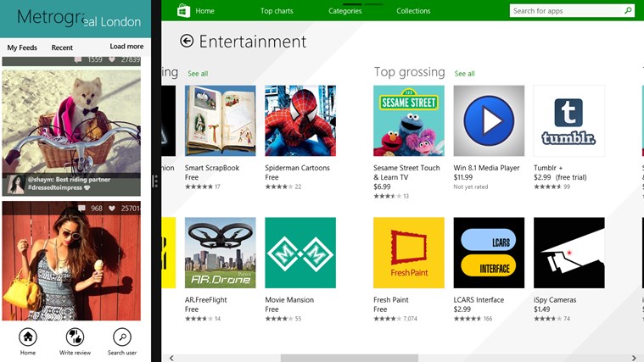Open the LCARS Interface app tile

(489, 253)
